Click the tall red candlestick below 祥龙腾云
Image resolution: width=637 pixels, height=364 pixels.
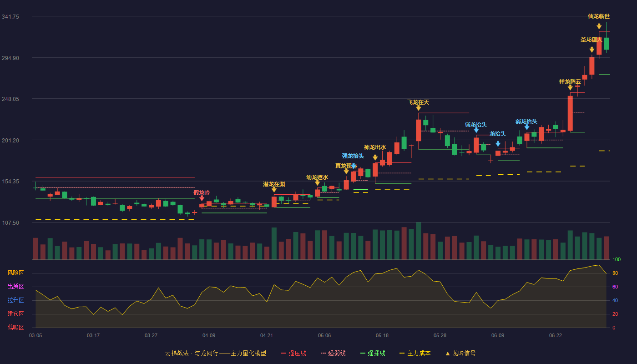pyautogui.click(x=570, y=113)
